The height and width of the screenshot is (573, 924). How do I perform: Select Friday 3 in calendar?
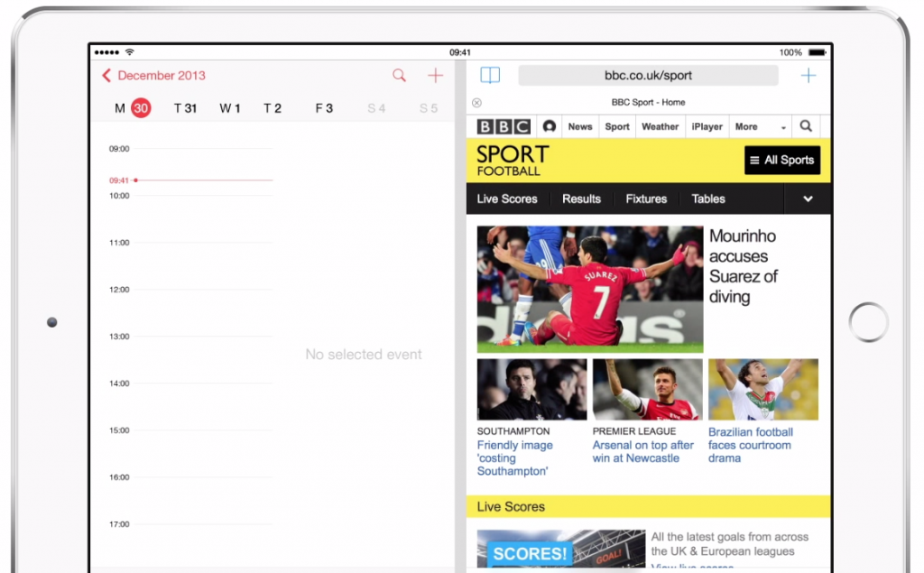pos(324,108)
